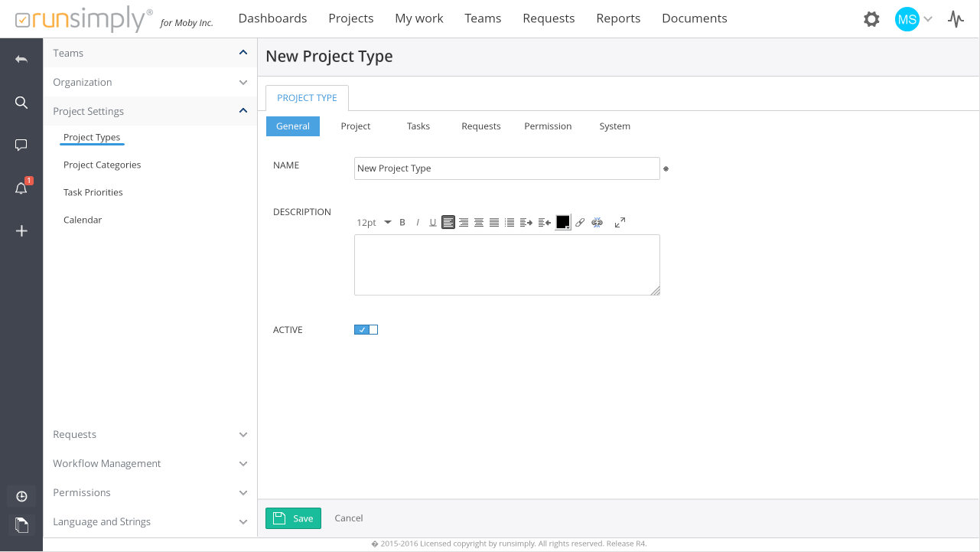
Task: Open notifications bell in sidebar
Action: (21, 188)
